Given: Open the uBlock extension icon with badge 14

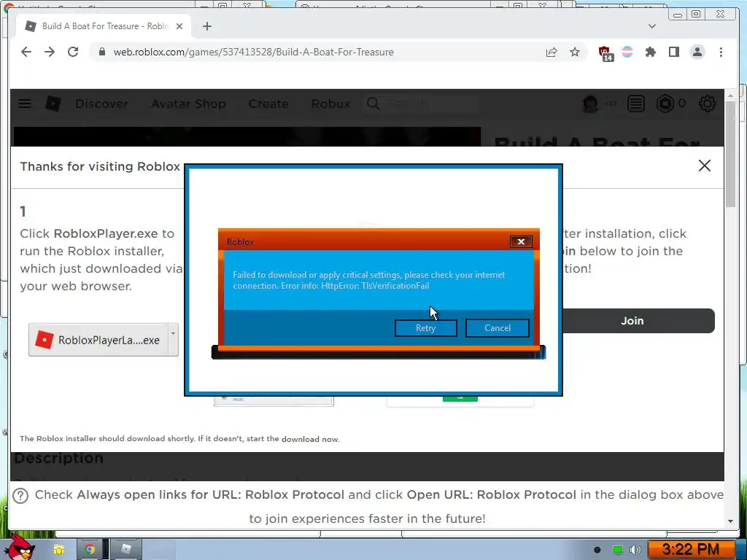Looking at the screenshot, I should coord(605,53).
